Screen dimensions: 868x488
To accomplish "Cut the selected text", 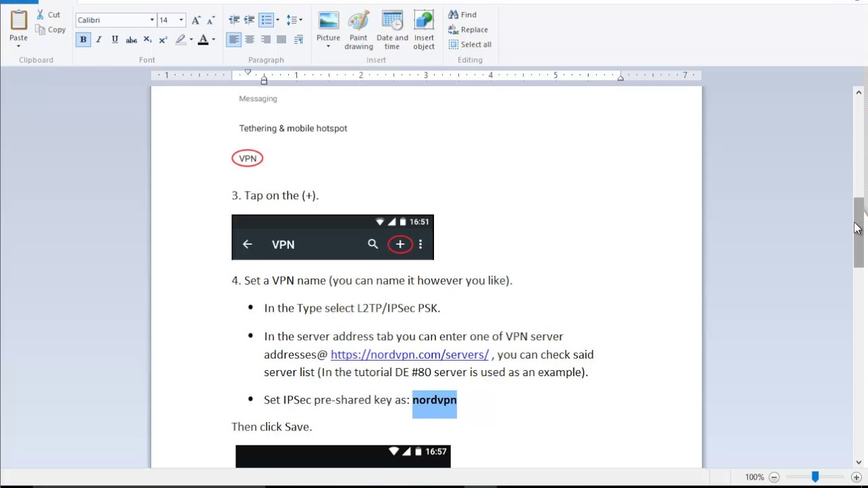I will (48, 14).
